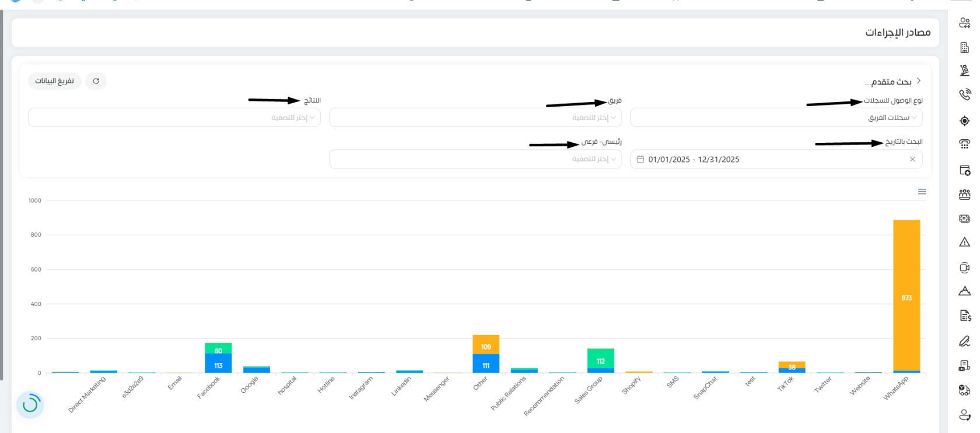The image size is (980, 433).
Task: Open the رئيسي - فرعي filter dropdown
Action: click(x=475, y=159)
